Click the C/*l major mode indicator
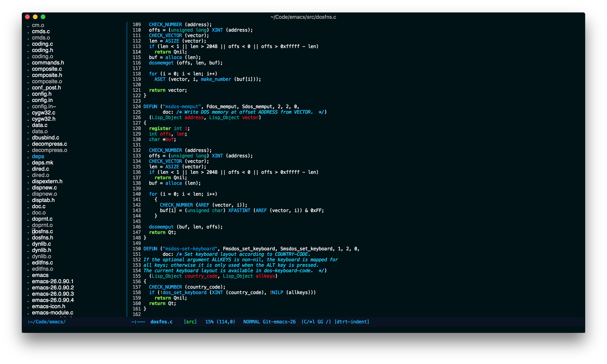607x364 pixels. point(309,322)
